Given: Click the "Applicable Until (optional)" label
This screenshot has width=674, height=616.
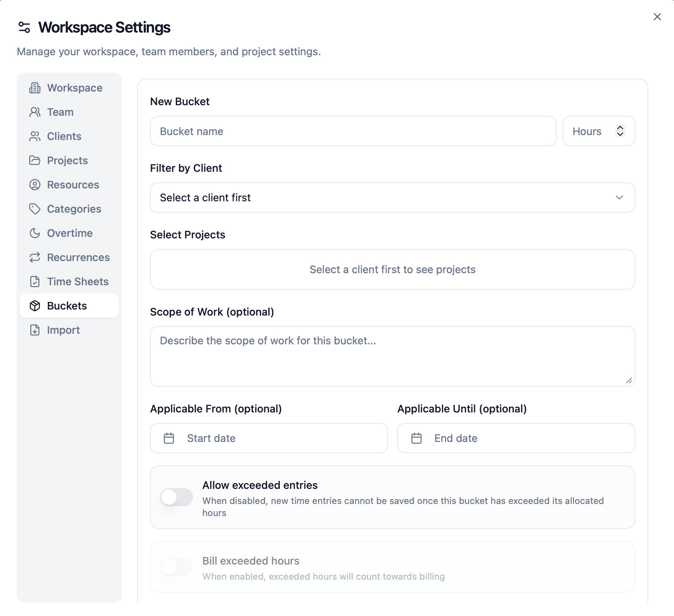Looking at the screenshot, I should click(462, 409).
